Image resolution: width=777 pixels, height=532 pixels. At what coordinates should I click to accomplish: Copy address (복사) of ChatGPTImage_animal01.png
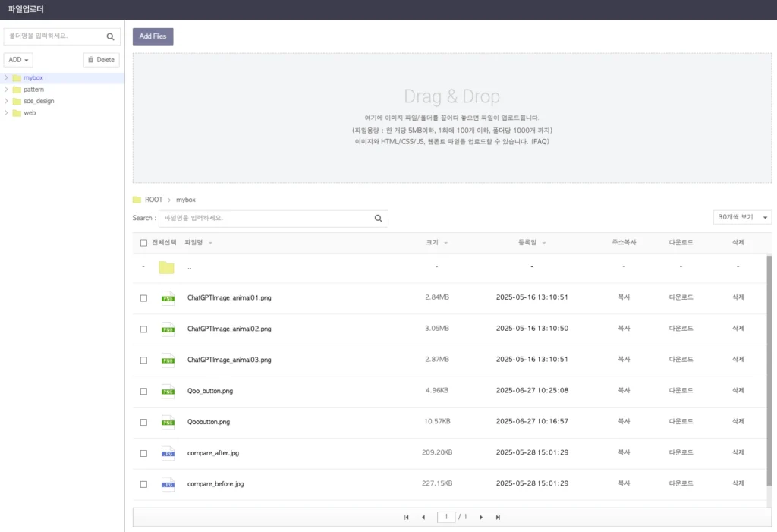[x=624, y=297]
